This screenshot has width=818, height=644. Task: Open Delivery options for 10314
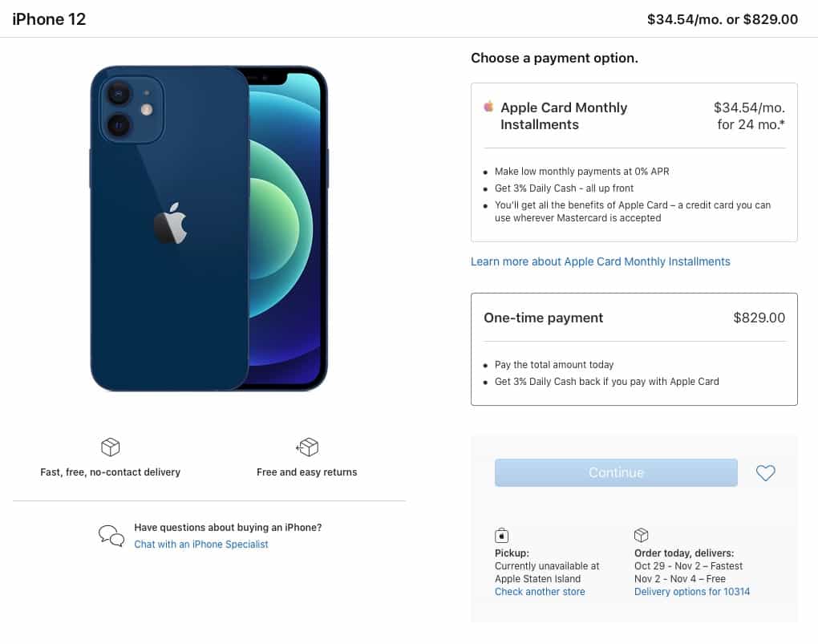click(x=692, y=592)
